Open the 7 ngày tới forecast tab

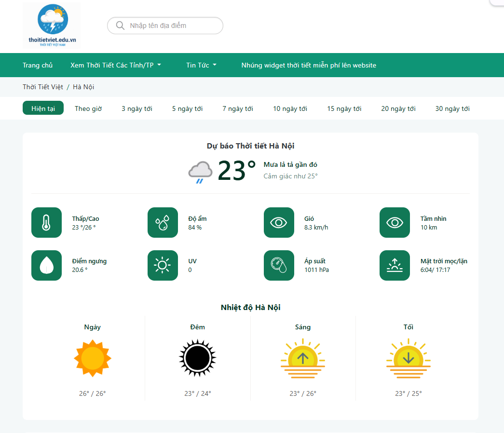238,108
